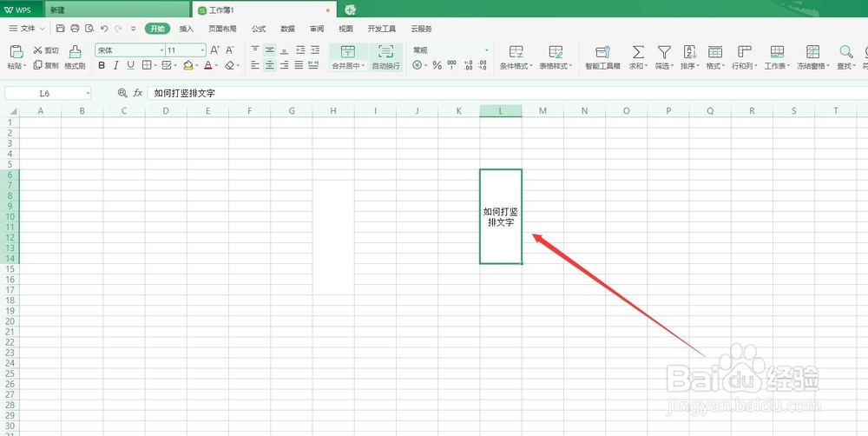The height and width of the screenshot is (436, 868).
Task: Toggle Underline formatting
Action: (131, 65)
